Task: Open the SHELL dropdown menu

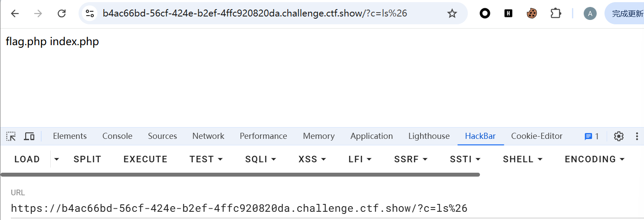Action: tap(522, 159)
